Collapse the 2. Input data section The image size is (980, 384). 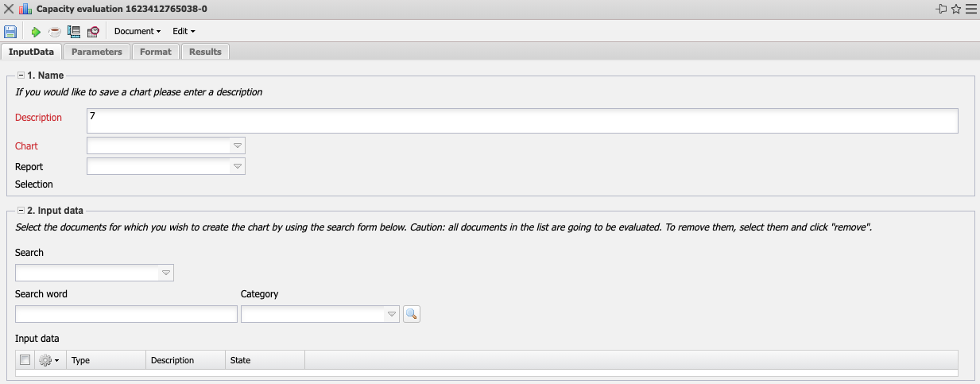click(21, 211)
